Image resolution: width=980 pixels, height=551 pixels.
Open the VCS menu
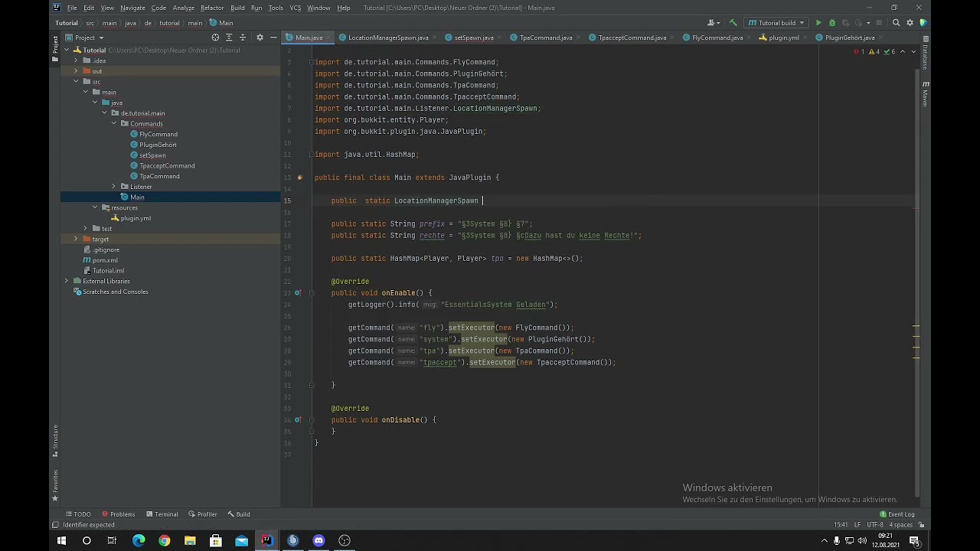pos(295,8)
